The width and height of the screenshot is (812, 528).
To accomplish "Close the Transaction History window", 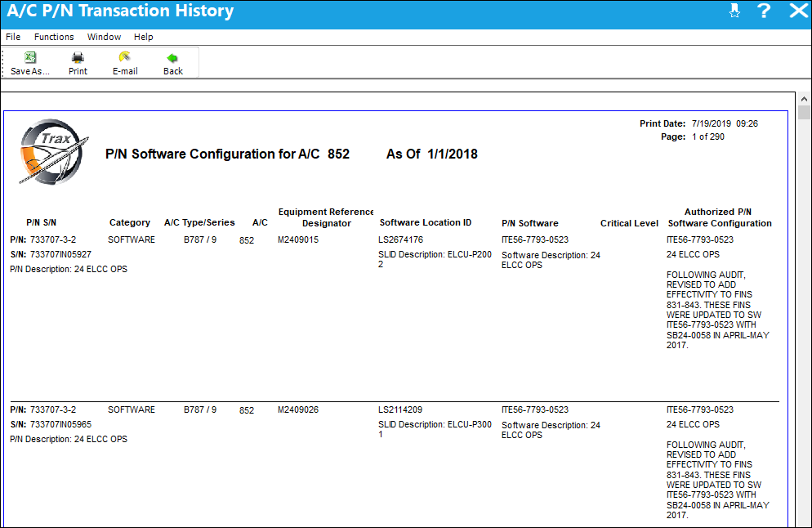I will tap(798, 11).
